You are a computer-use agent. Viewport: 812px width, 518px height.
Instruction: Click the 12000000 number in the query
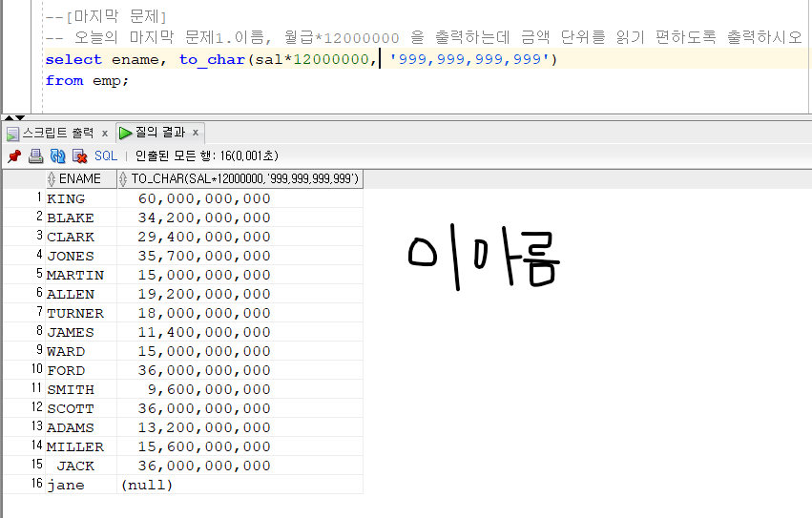[x=331, y=59]
